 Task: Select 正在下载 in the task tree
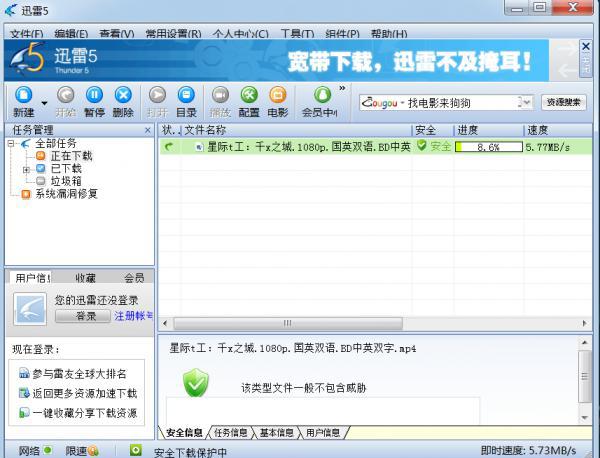72,156
